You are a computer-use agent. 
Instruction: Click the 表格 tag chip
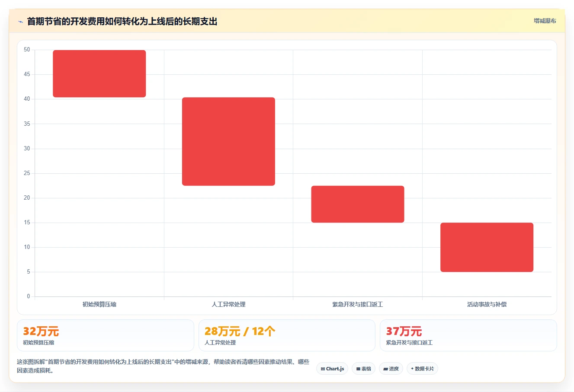pos(363,369)
